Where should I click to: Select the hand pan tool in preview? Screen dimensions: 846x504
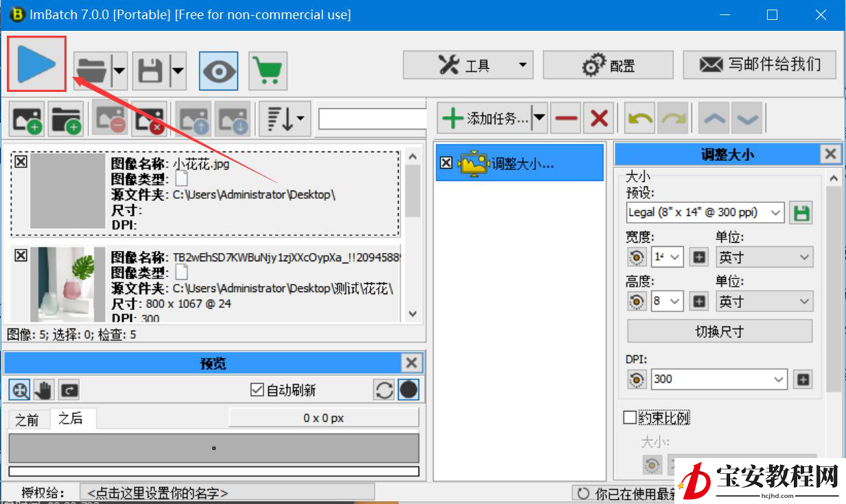[44, 390]
